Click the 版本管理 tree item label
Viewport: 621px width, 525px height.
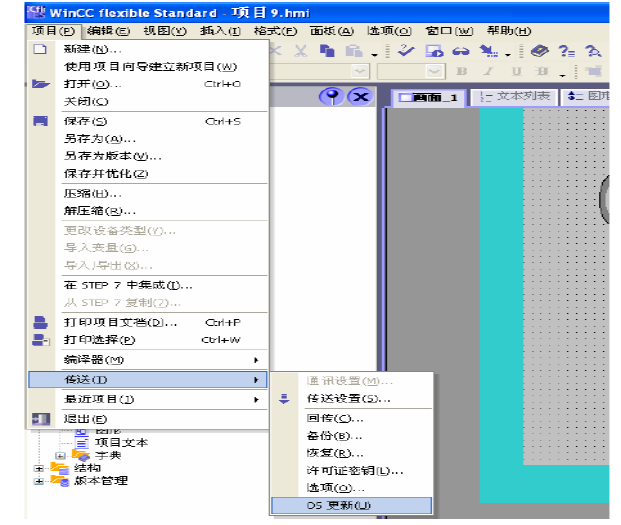[101, 481]
